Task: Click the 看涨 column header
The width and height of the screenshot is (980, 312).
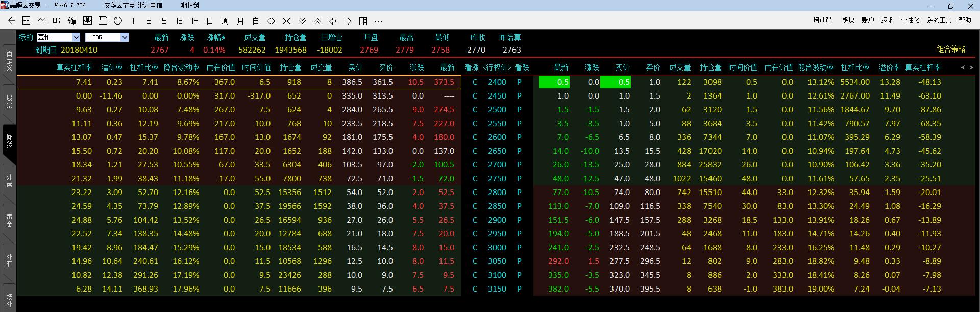Action: 472,67
